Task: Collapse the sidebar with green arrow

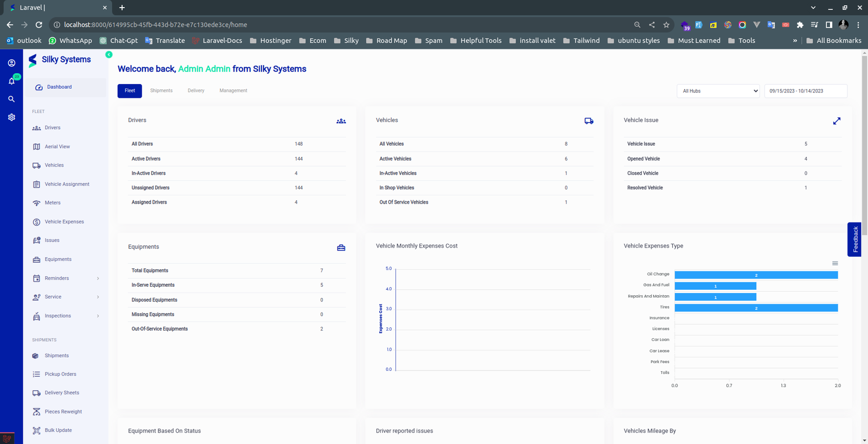Action: (109, 55)
